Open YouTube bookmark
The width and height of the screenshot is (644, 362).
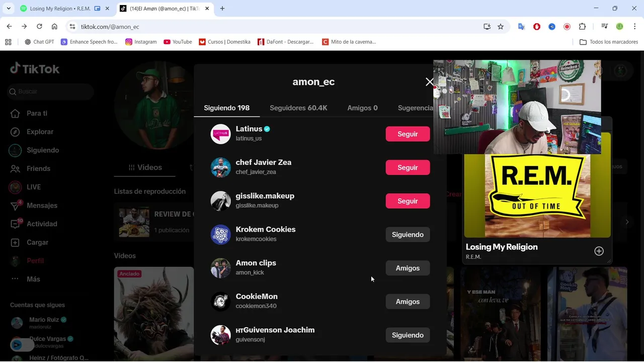point(178,42)
